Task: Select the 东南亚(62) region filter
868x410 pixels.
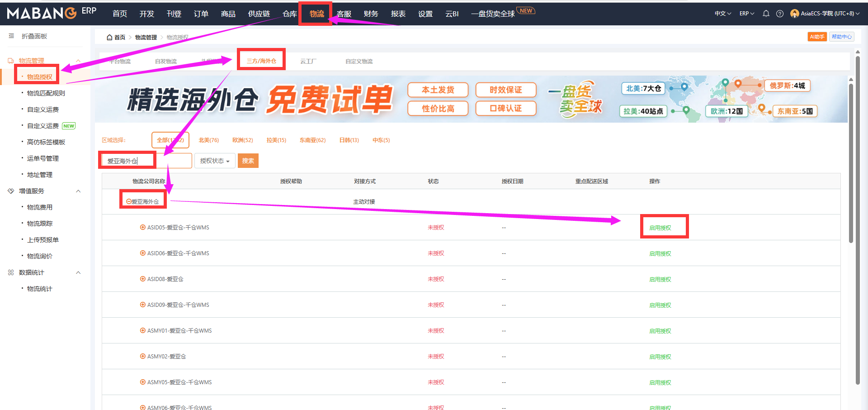Action: tap(312, 140)
